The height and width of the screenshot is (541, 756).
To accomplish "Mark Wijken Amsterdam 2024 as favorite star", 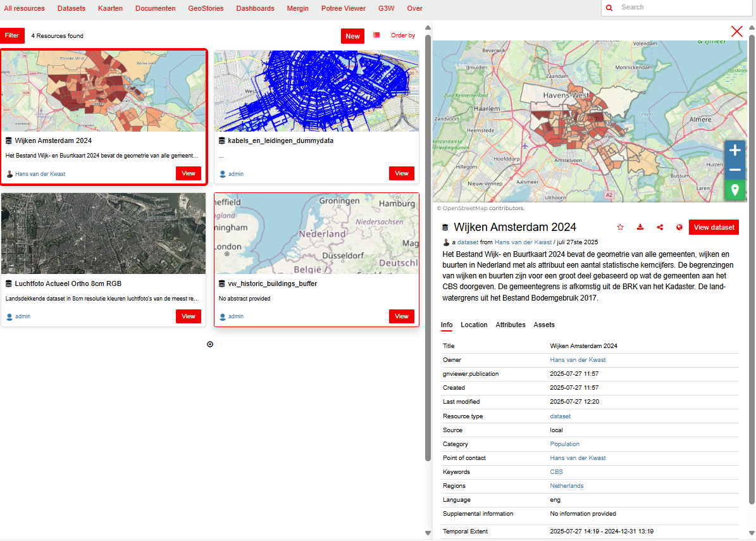I will coord(621,227).
